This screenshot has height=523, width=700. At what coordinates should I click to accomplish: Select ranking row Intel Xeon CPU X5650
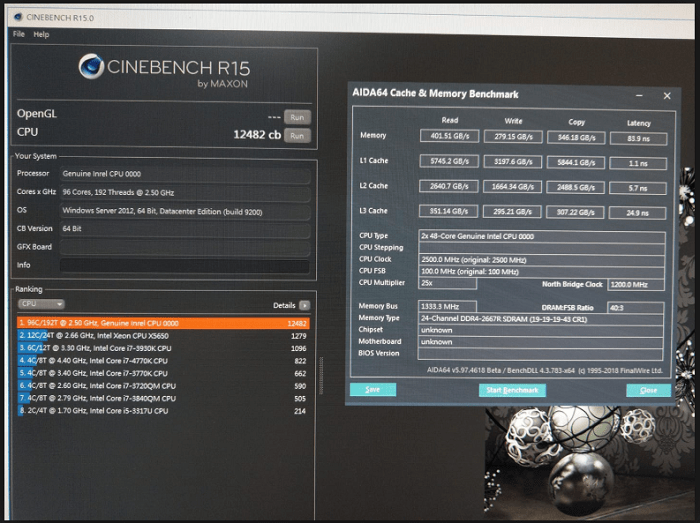click(x=163, y=336)
